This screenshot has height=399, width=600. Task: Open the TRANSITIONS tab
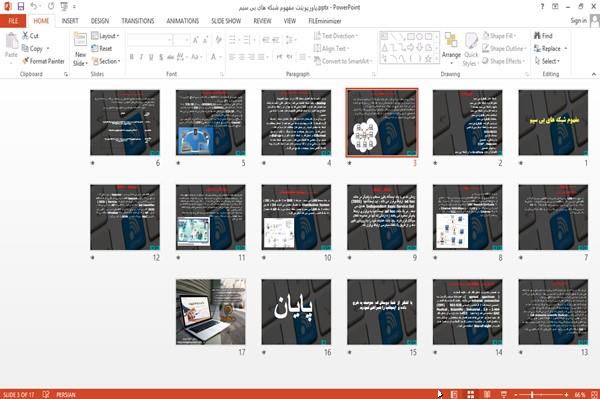coord(138,21)
